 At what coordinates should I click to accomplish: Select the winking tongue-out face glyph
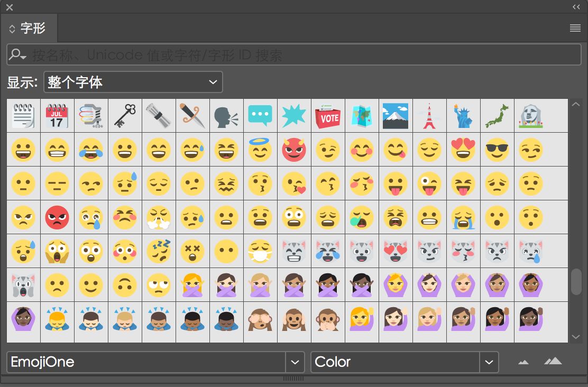429,183
